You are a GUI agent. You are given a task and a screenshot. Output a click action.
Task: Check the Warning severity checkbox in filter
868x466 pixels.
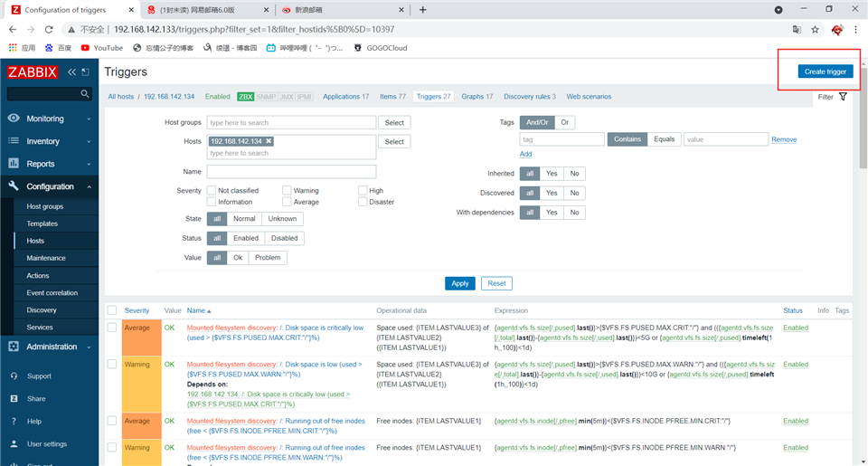click(x=287, y=190)
